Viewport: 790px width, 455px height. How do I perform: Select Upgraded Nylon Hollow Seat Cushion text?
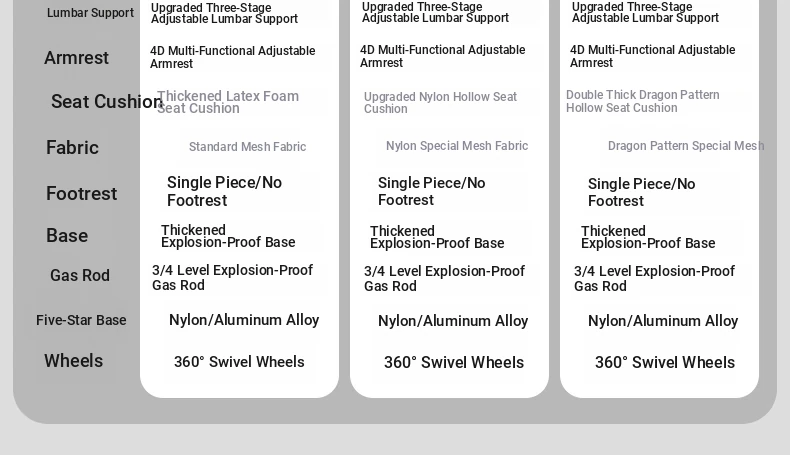tap(440, 102)
